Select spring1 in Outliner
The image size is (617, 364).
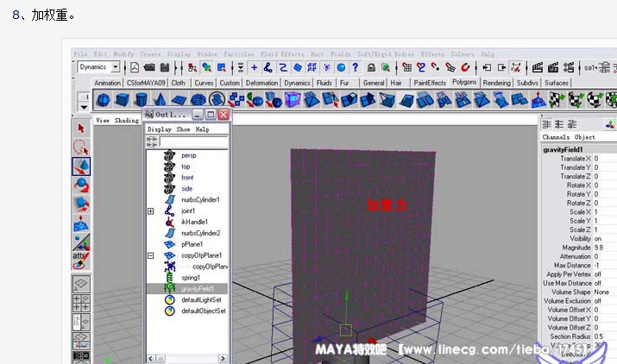click(x=191, y=278)
